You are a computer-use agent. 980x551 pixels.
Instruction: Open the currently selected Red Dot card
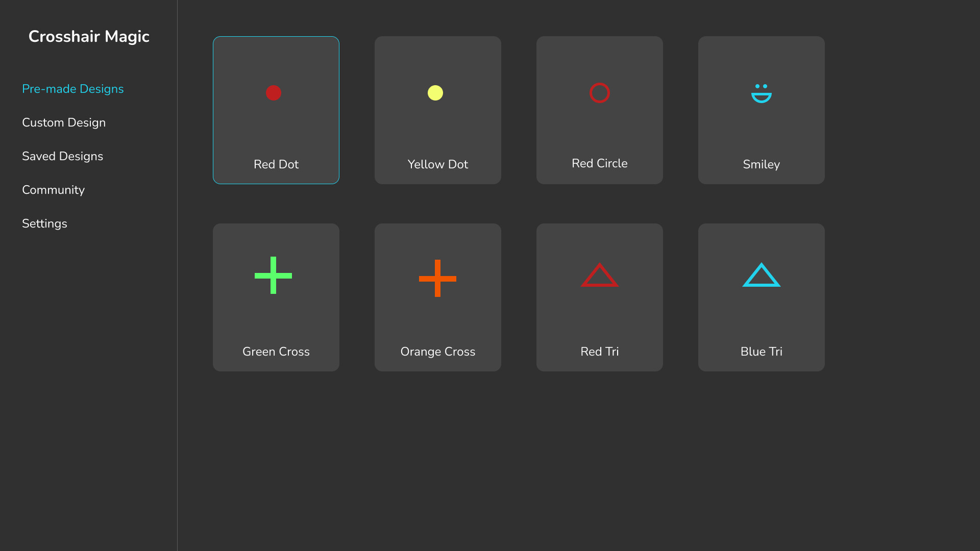point(276,110)
